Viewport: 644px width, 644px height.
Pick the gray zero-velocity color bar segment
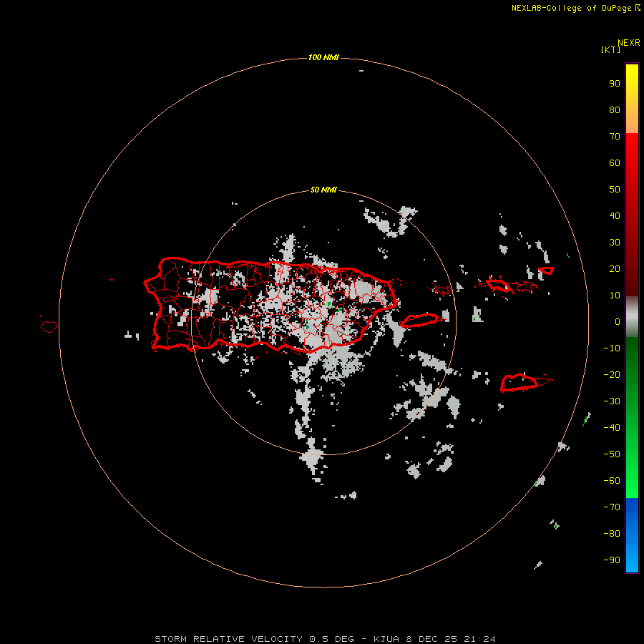pyautogui.click(x=632, y=317)
